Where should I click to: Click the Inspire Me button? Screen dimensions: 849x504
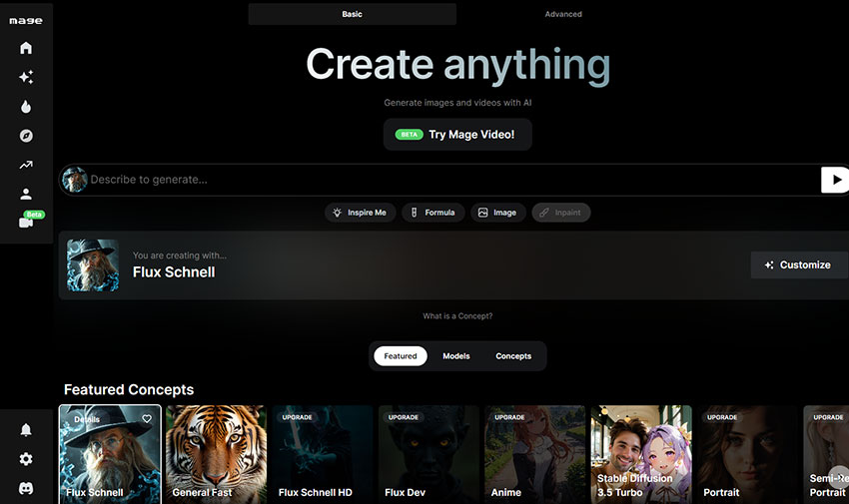(360, 213)
